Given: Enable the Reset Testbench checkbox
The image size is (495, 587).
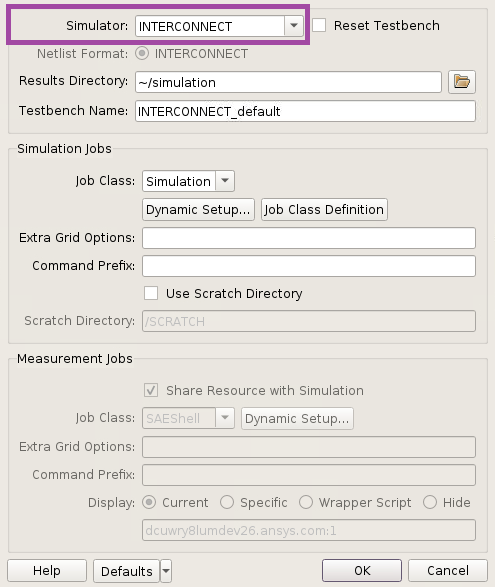Looking at the screenshot, I should (319, 25).
